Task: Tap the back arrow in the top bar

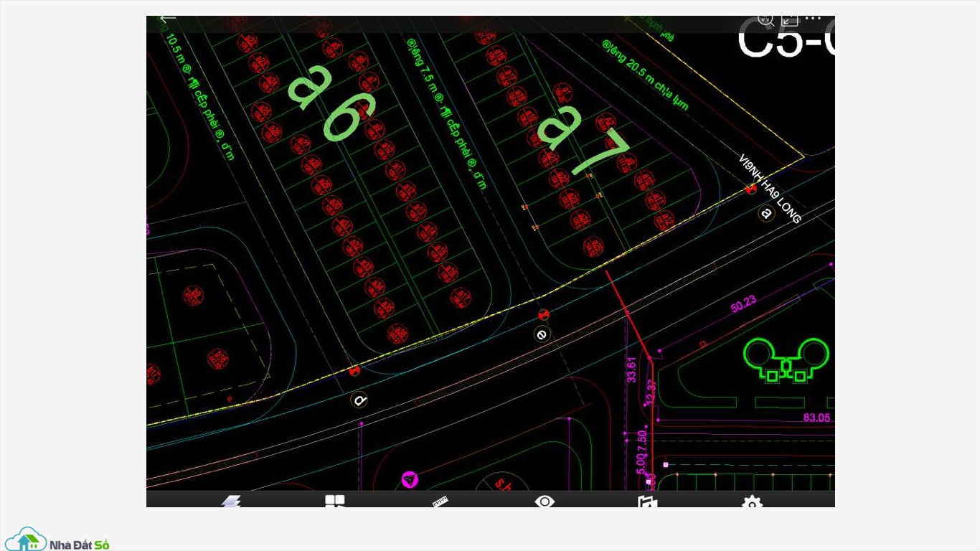Action: click(168, 19)
